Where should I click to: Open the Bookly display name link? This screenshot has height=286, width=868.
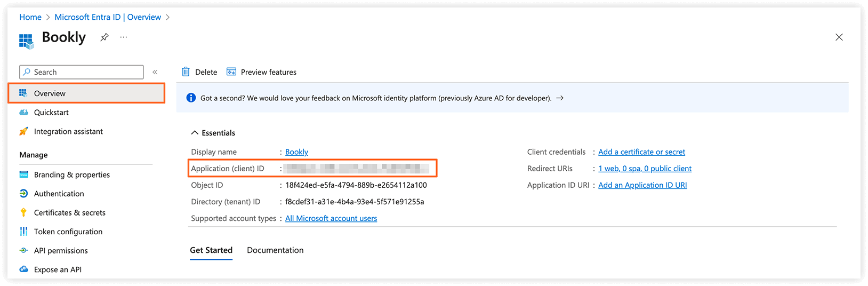(296, 152)
